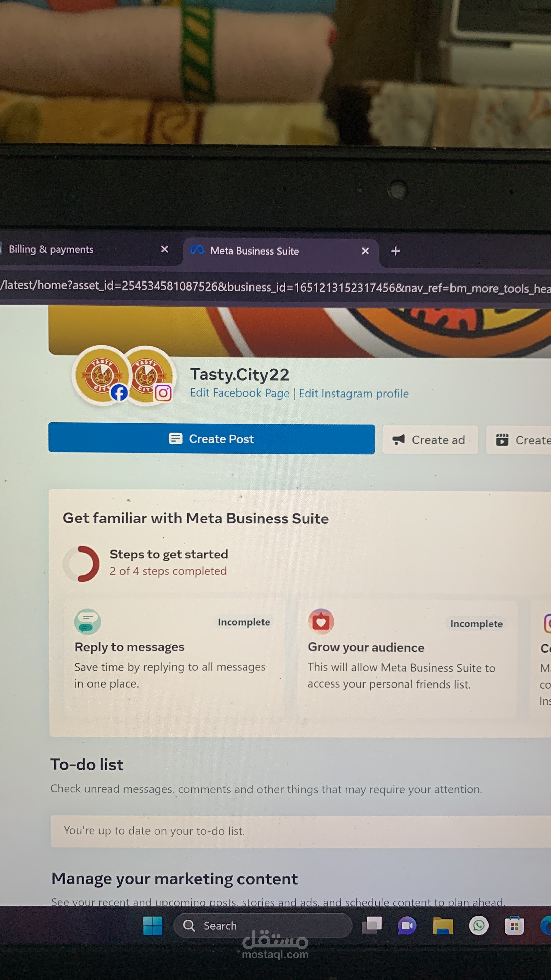Open the Edit Facebook Page link
Image resolution: width=551 pixels, height=980 pixels.
click(240, 393)
